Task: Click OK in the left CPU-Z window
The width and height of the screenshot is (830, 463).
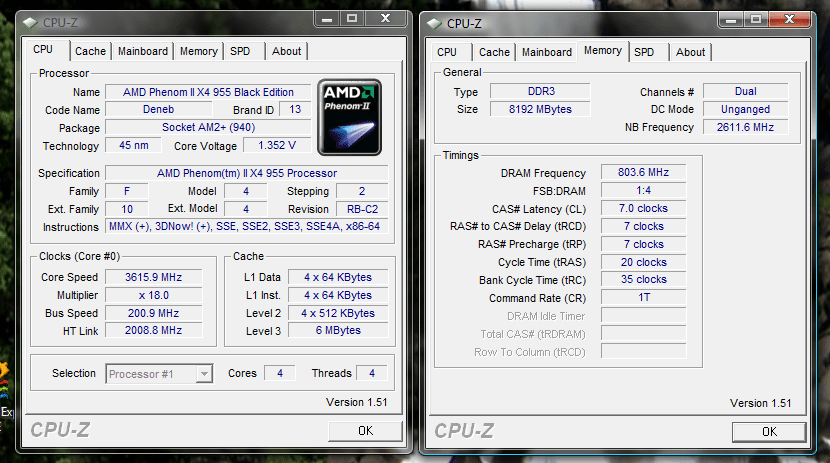Action: (x=365, y=431)
